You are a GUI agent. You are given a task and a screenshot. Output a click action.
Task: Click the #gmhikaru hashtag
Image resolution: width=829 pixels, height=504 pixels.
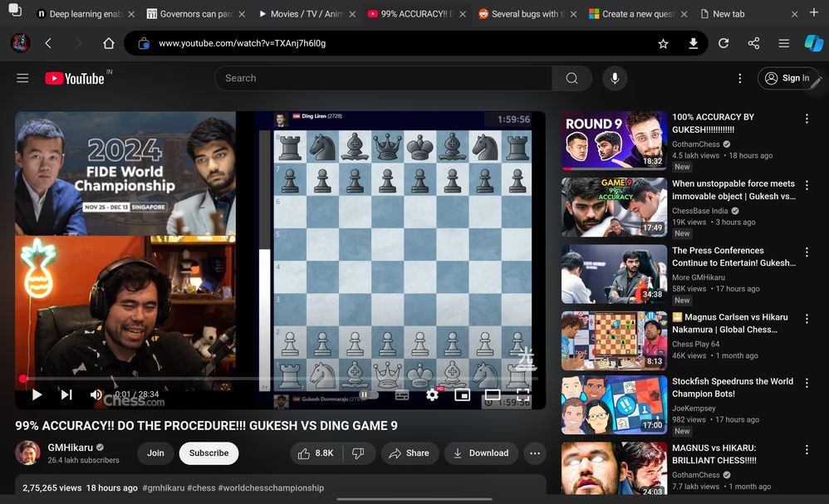click(x=164, y=487)
